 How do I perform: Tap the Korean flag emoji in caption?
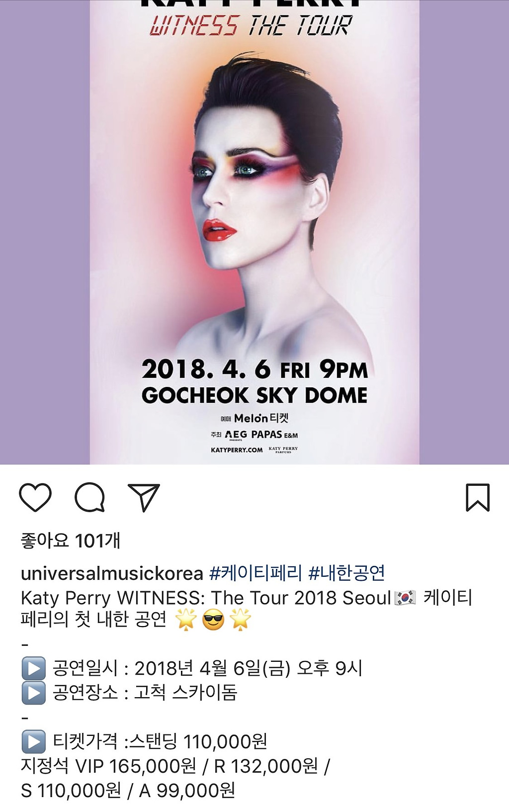(405, 598)
